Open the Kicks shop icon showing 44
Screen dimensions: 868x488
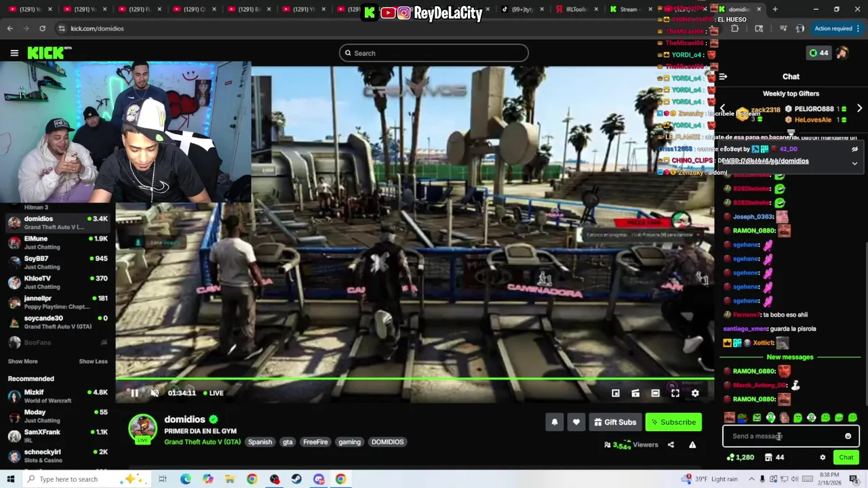774,457
